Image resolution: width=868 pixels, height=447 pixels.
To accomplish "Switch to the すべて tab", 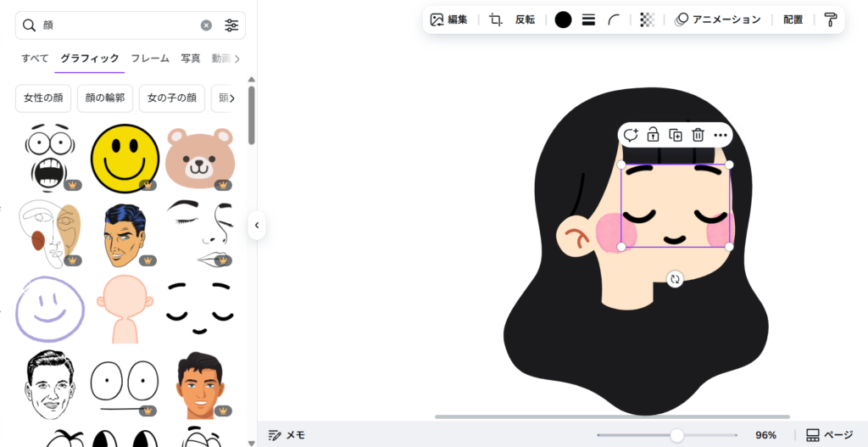I will [x=35, y=59].
